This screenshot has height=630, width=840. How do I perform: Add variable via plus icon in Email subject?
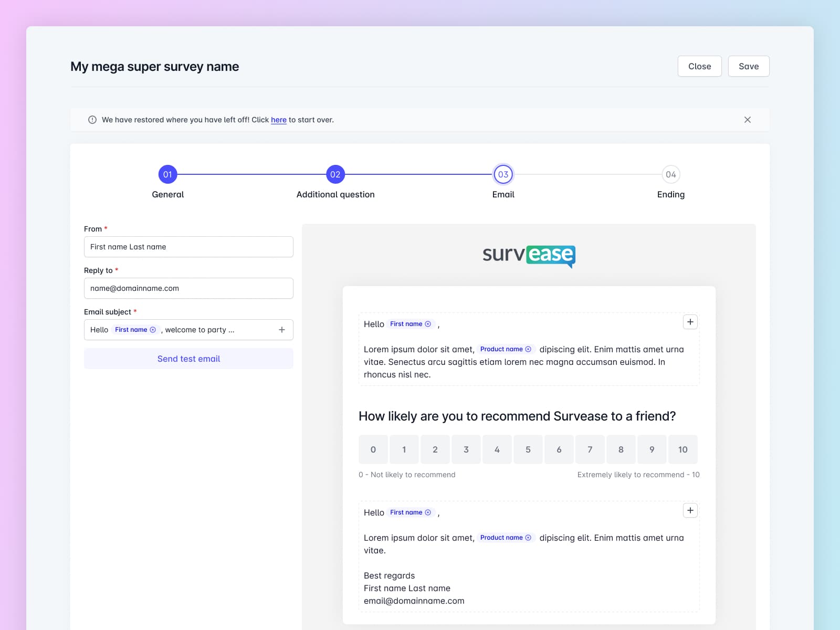pyautogui.click(x=282, y=330)
